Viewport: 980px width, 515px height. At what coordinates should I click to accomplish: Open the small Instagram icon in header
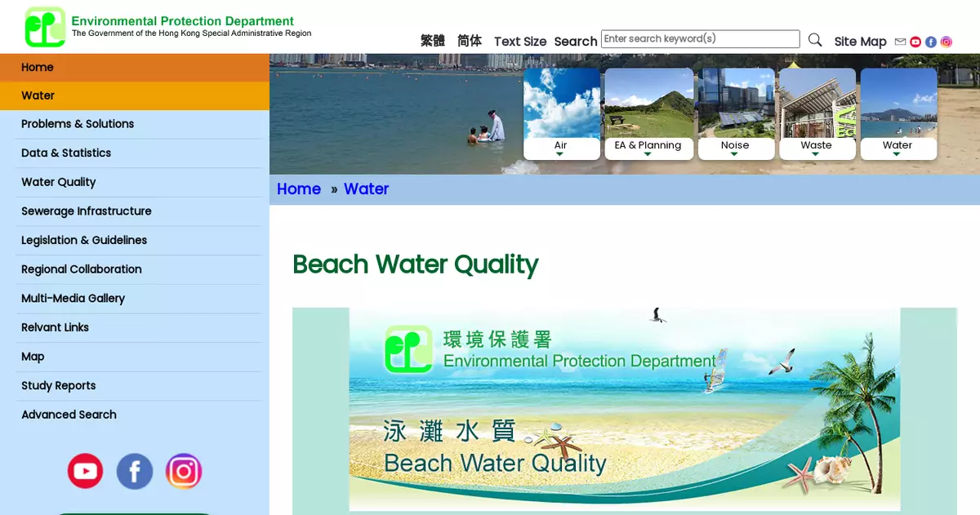pyautogui.click(x=946, y=42)
